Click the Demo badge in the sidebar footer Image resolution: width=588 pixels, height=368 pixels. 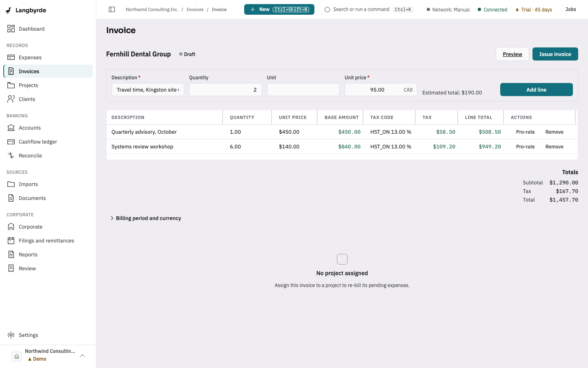point(37,359)
